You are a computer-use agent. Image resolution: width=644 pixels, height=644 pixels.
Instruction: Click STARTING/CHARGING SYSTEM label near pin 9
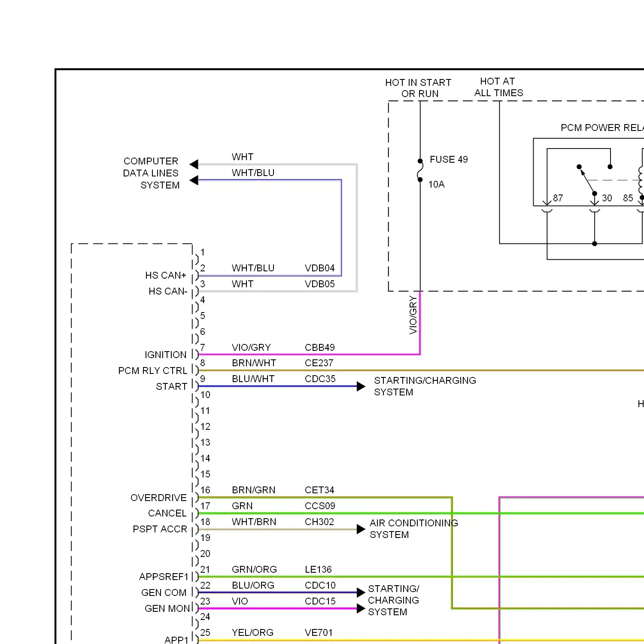[425, 386]
